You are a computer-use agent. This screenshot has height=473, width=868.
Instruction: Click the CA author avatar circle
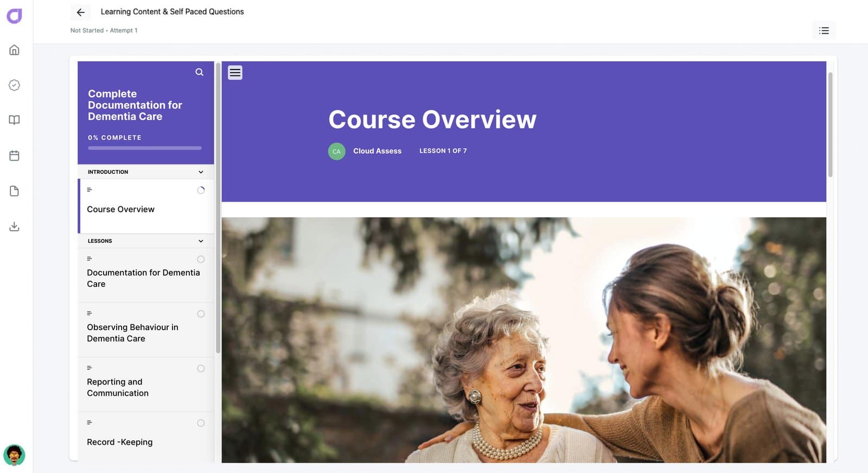point(336,151)
